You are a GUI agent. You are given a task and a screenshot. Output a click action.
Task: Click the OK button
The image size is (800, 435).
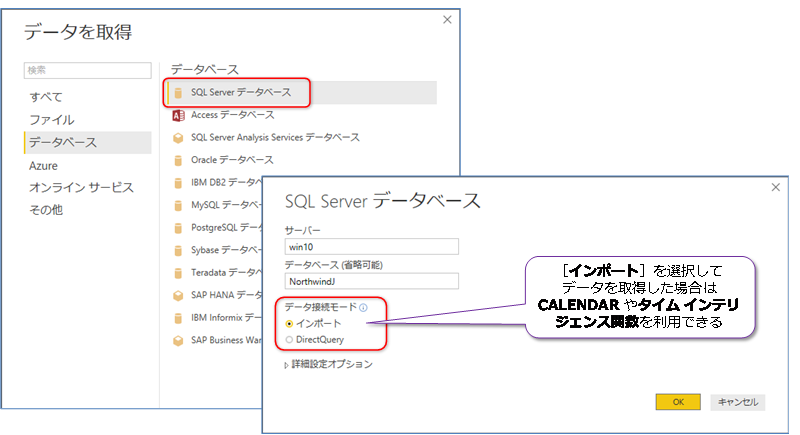678,402
